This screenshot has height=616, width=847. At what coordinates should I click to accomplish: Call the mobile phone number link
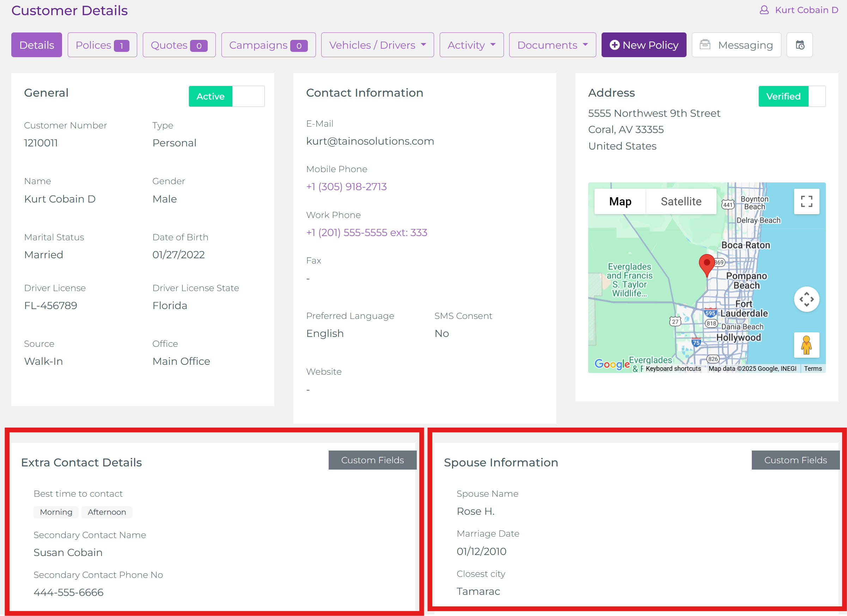(346, 186)
